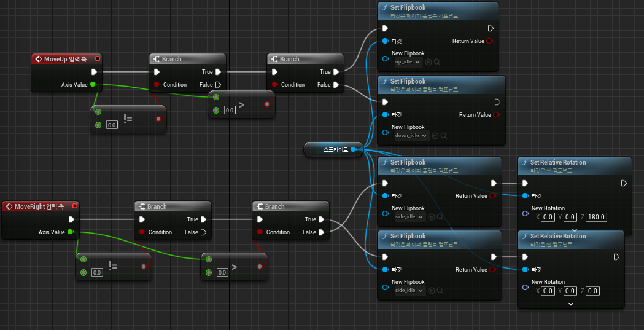
Task: Expand advanced options under Z 0.0 rotation node
Action: click(x=570, y=304)
